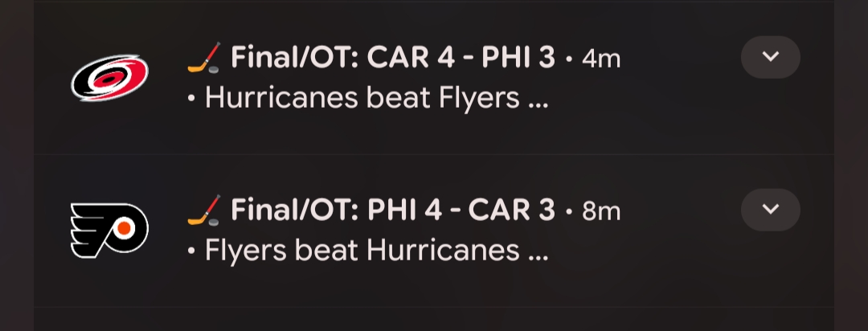The width and height of the screenshot is (868, 331).
Task: Tap "Hurricanes beat Flyers" summary text
Action: pos(362,98)
